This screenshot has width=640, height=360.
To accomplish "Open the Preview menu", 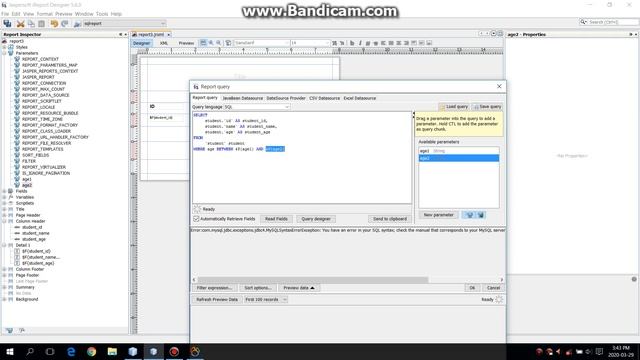I will pyautogui.click(x=64, y=14).
